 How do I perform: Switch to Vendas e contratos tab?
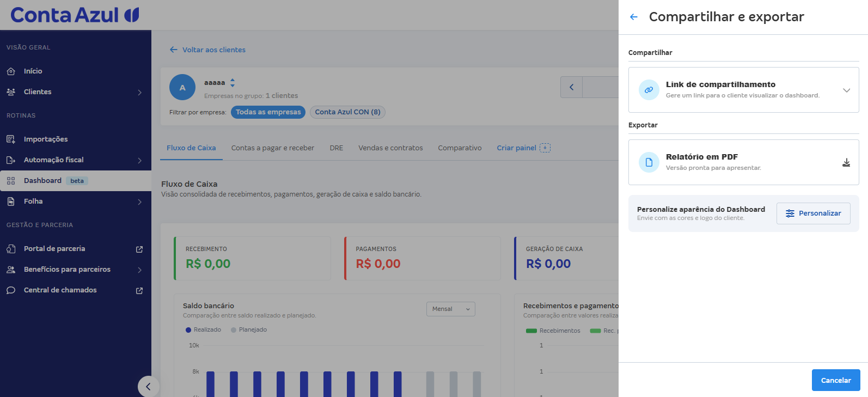point(390,148)
